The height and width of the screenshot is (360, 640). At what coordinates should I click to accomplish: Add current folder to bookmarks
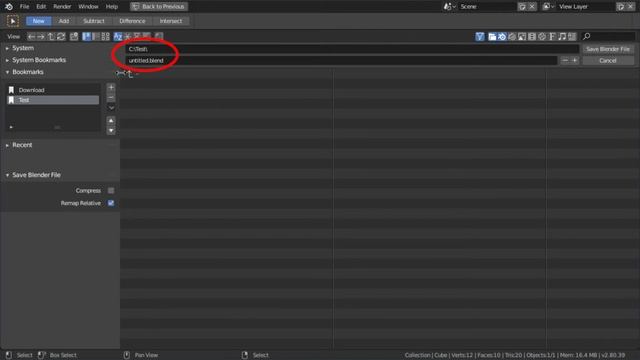tap(111, 87)
